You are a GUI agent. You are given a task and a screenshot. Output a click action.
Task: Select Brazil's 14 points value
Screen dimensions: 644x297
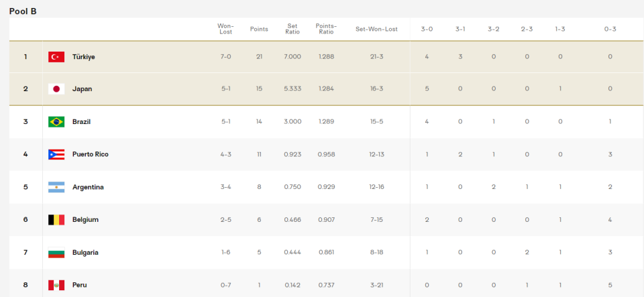(259, 122)
